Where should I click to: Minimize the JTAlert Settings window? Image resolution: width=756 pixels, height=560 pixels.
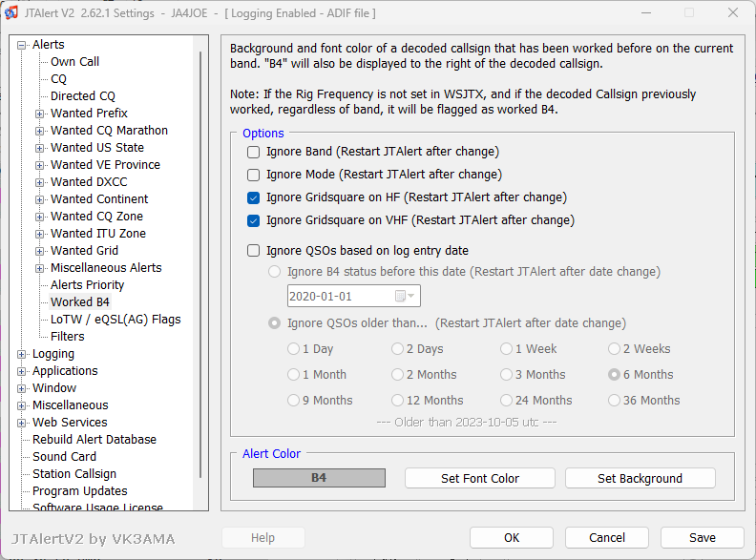[646, 12]
